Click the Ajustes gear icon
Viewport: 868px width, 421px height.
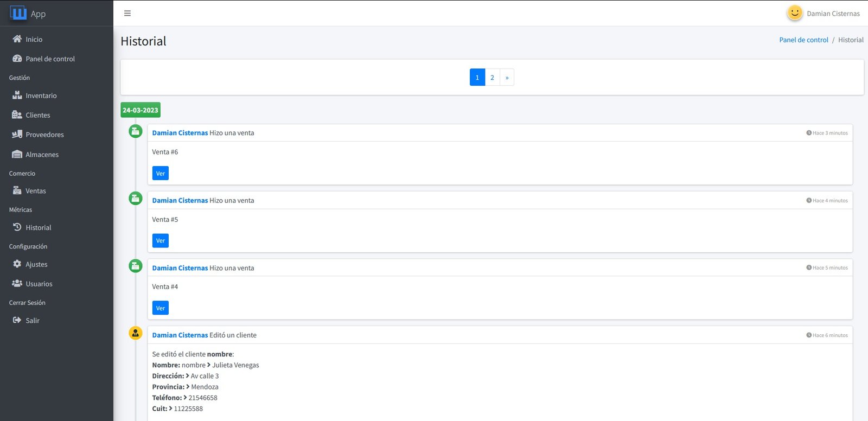pyautogui.click(x=17, y=264)
